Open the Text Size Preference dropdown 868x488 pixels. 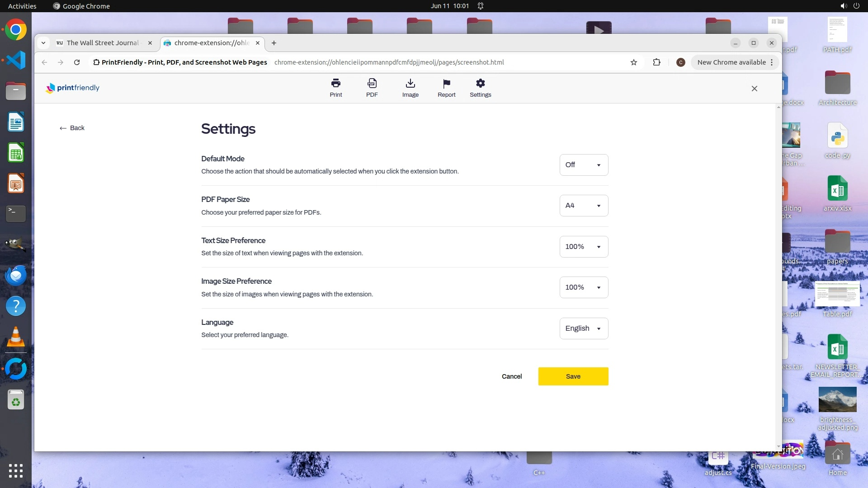[583, 247]
